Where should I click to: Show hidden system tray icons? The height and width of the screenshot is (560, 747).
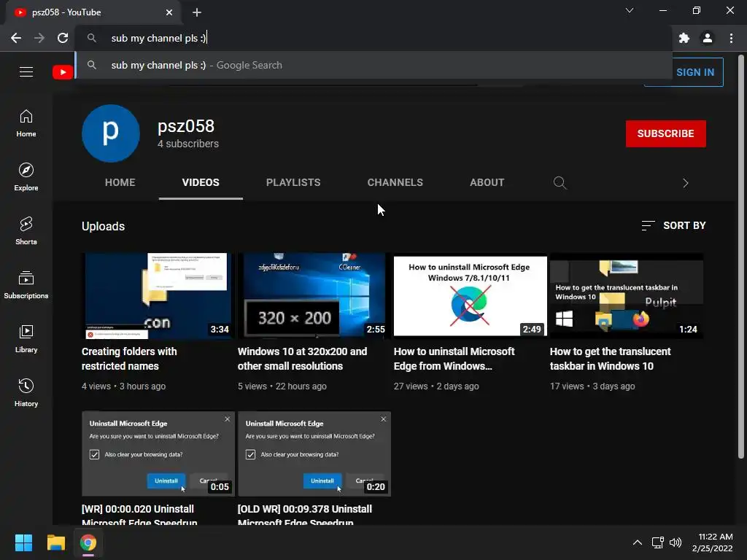click(x=637, y=542)
